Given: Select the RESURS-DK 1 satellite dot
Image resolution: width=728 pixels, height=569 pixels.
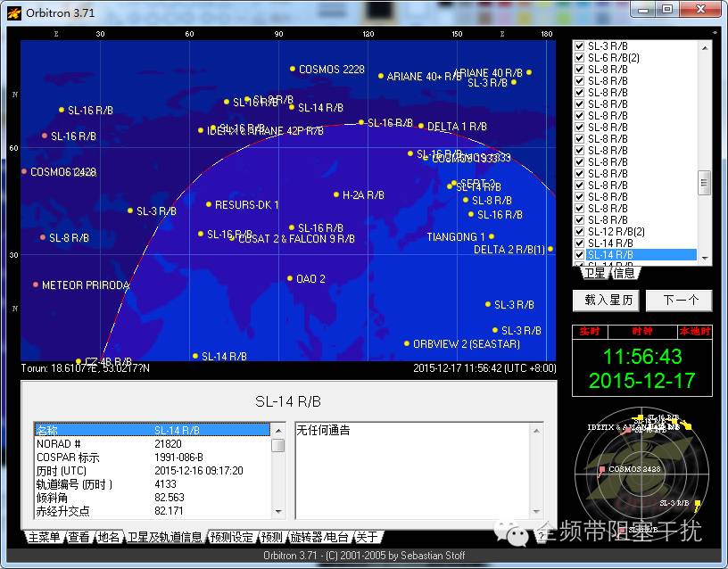Looking at the screenshot, I should (209, 204).
